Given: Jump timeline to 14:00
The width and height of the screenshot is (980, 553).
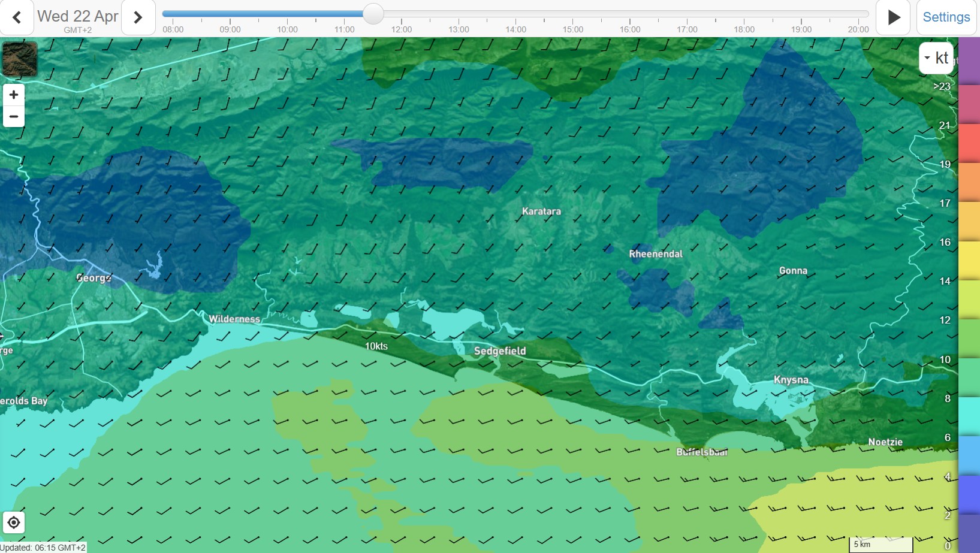Looking at the screenshot, I should tap(515, 29).
